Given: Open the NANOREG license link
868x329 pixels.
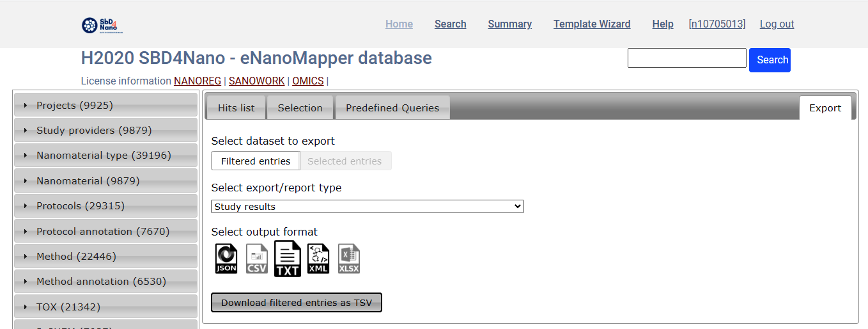Looking at the screenshot, I should click(198, 81).
